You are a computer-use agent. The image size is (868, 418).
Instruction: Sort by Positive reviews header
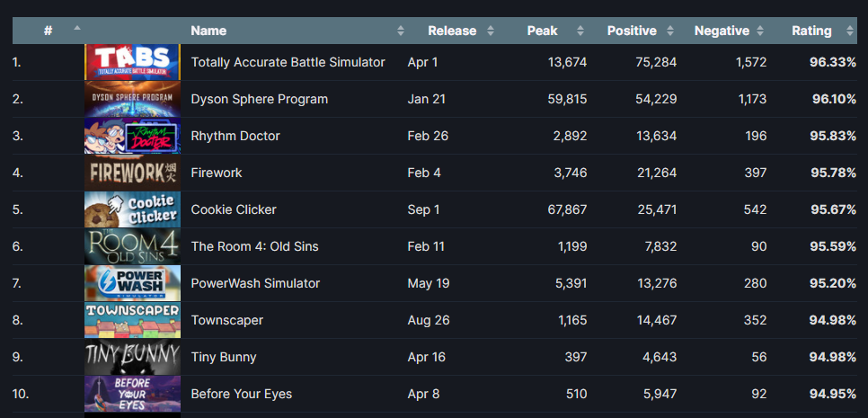pyautogui.click(x=632, y=31)
